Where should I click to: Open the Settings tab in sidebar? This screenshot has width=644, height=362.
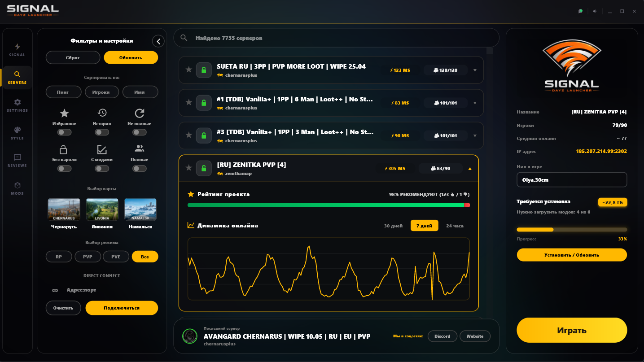click(x=17, y=105)
